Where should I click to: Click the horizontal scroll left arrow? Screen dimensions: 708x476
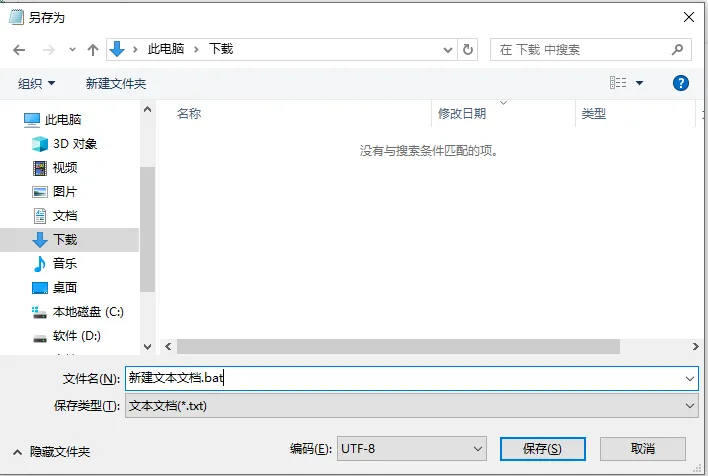point(168,347)
